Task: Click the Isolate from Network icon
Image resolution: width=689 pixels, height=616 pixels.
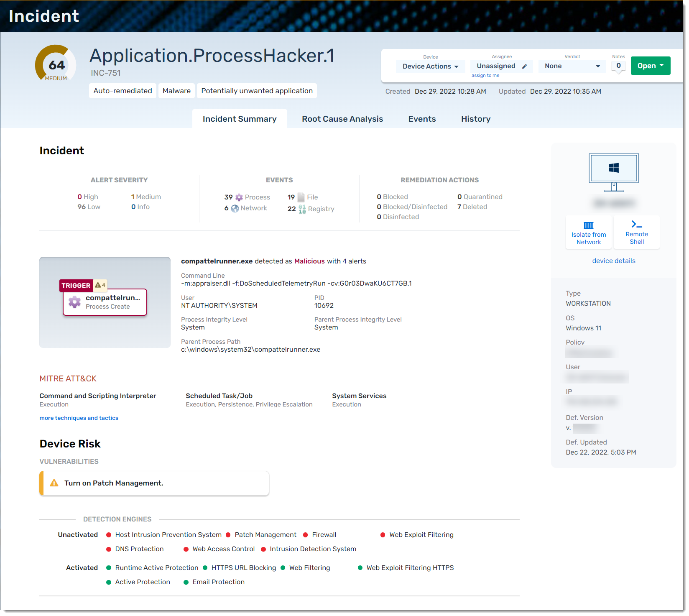Action: tap(588, 225)
